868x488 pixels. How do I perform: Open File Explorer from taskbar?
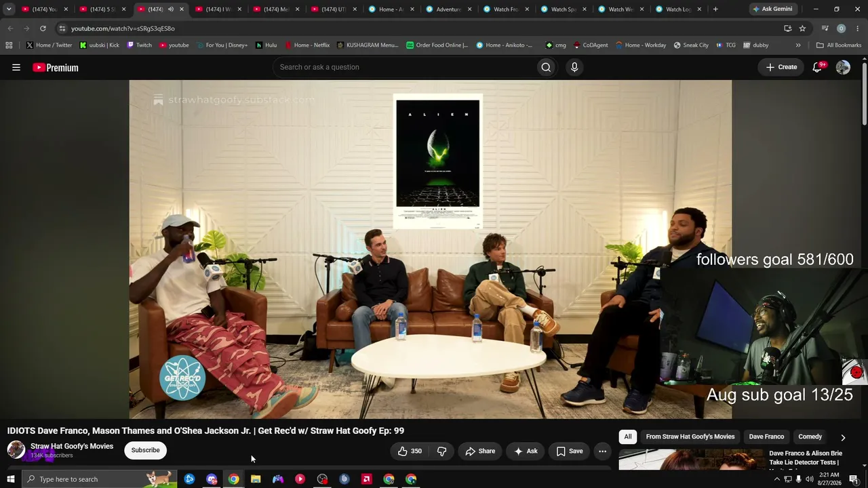(x=256, y=479)
